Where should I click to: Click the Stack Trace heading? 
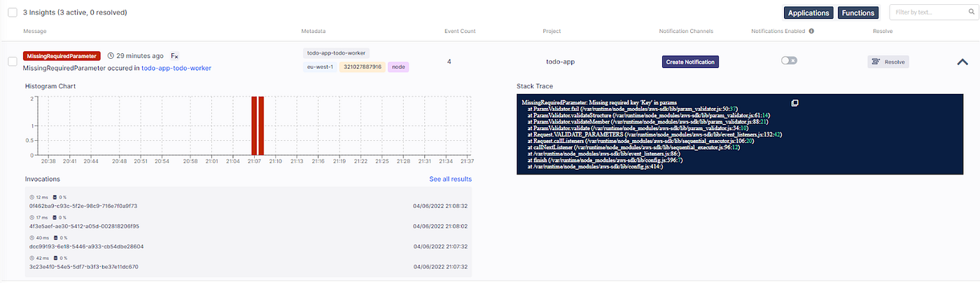pos(535,86)
